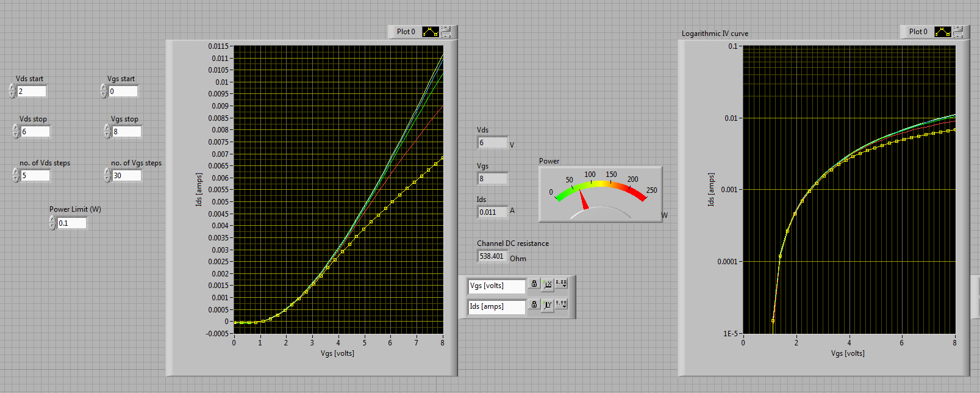
Task: Open the Y.YY scale format menu
Action: [x=561, y=304]
